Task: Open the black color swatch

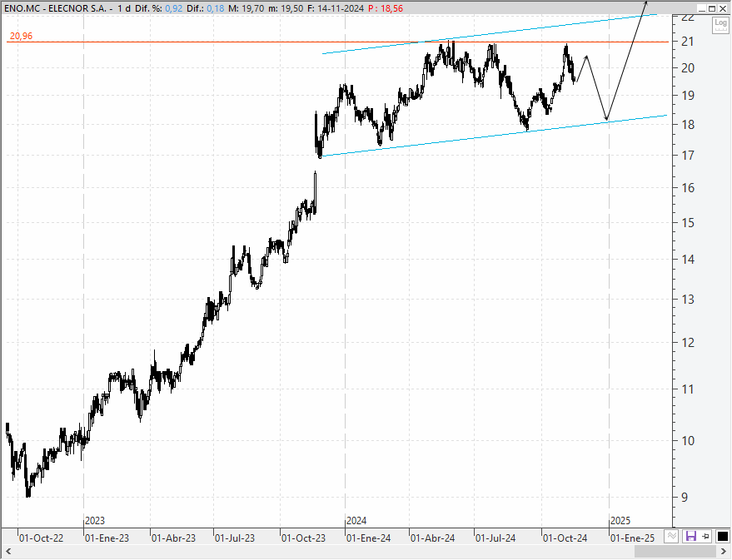Action: (722, 536)
